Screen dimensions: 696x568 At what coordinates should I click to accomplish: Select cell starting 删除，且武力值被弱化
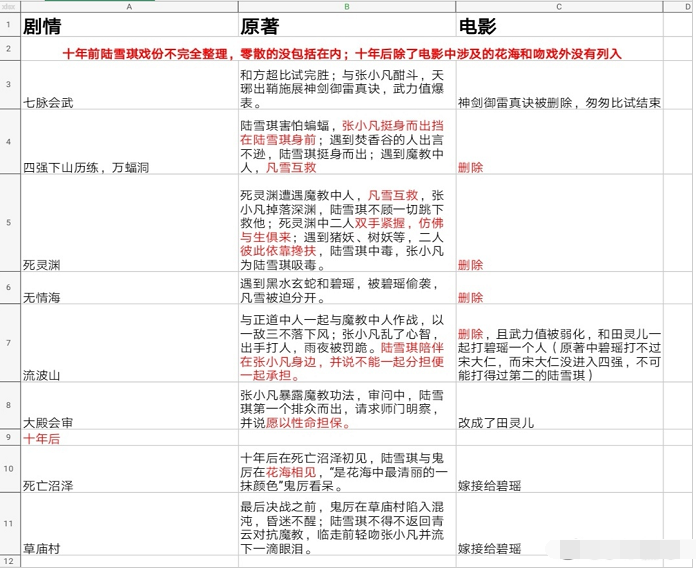pyautogui.click(x=559, y=343)
